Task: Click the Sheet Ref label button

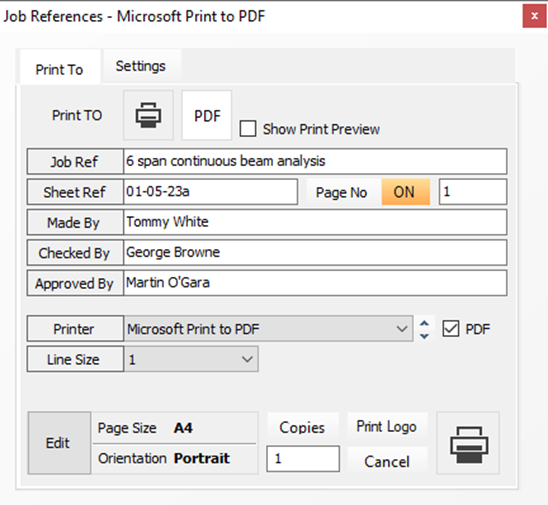Action: [75, 192]
